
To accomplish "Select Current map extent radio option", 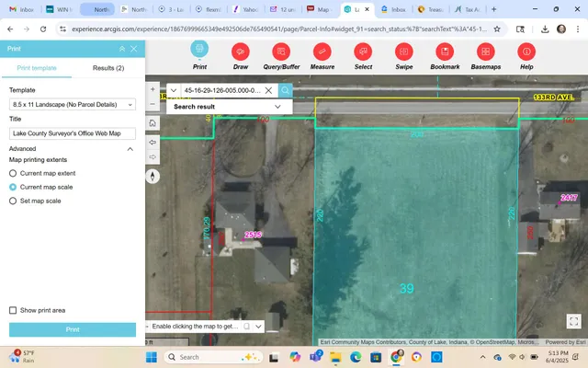I will (13, 173).
